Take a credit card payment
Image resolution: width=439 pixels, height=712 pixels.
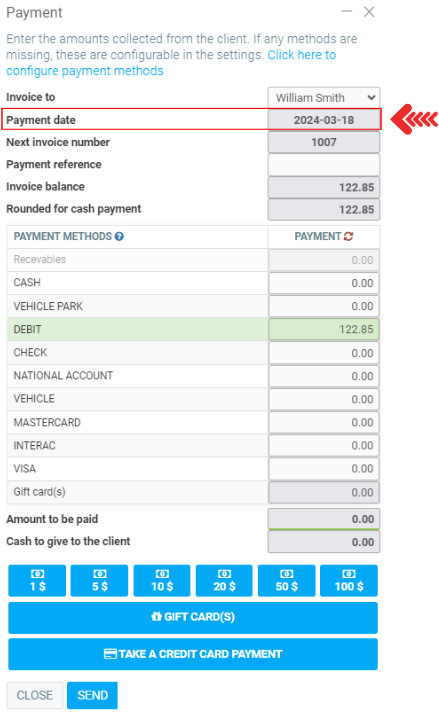[193, 654]
